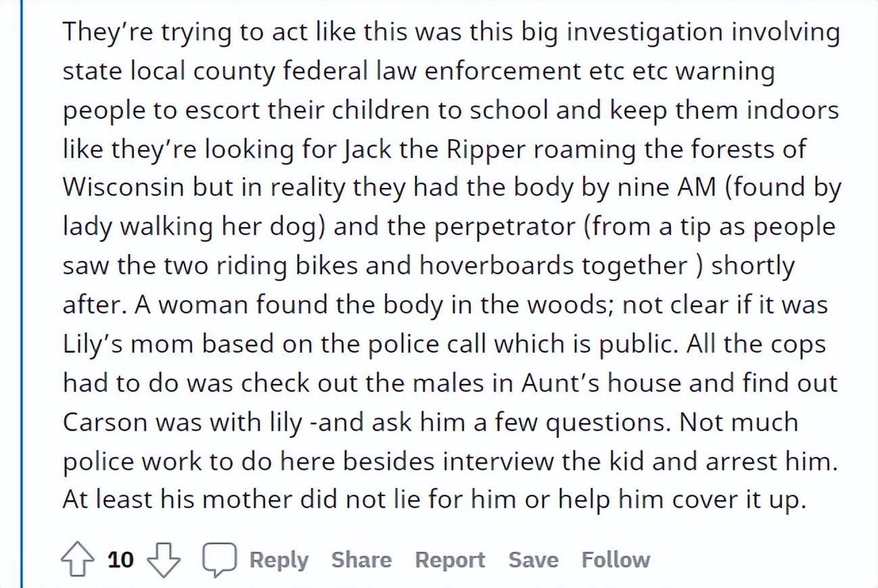Downvote the comment using the down arrow
Screen dimensions: 878x588
pos(164,560)
